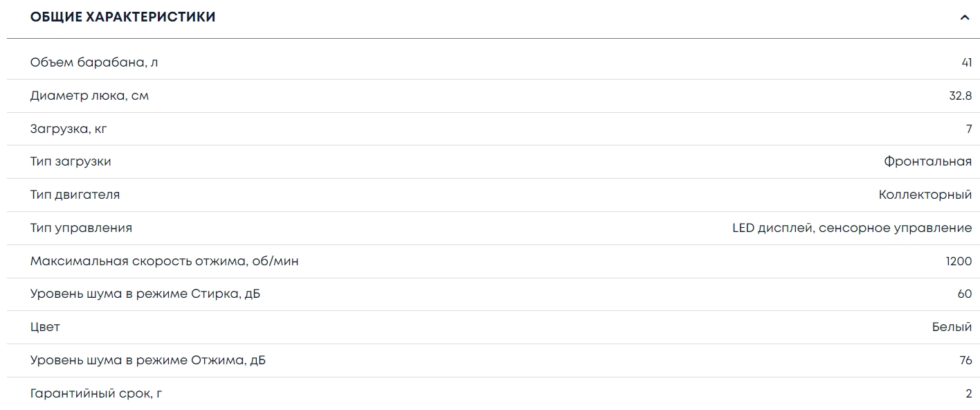The height and width of the screenshot is (410, 980).
Task: Click Максимальная скорость отжима, об/мин label
Action: (x=164, y=261)
